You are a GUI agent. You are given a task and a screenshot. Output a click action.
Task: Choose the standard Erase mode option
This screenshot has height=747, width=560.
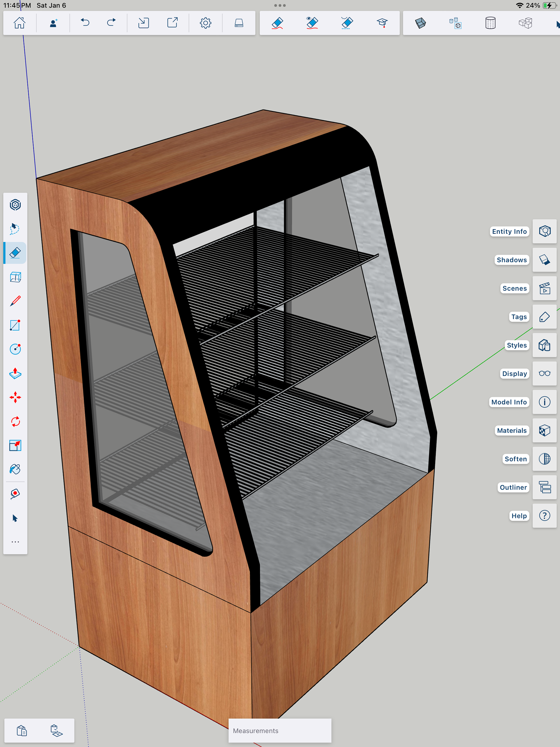[x=277, y=23]
